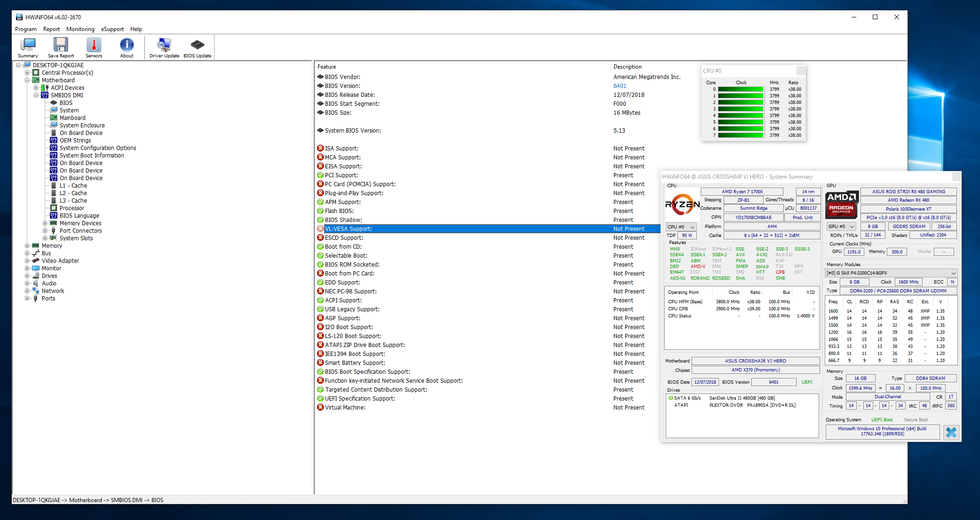The width and height of the screenshot is (980, 520).
Task: Open the CPU #0 selector dropdown
Action: (681, 227)
